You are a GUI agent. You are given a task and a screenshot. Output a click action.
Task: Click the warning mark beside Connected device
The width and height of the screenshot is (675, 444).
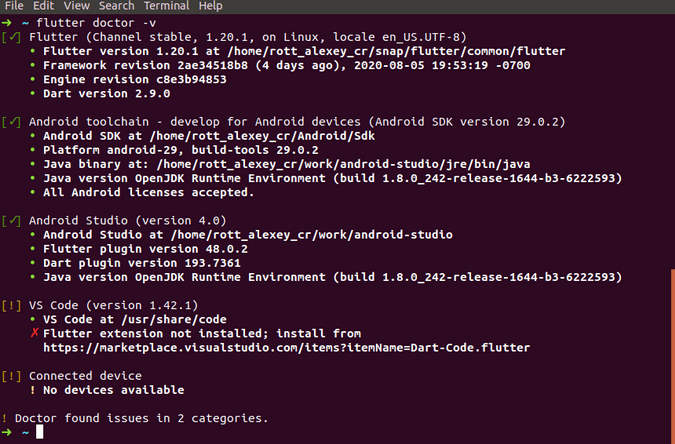11,376
